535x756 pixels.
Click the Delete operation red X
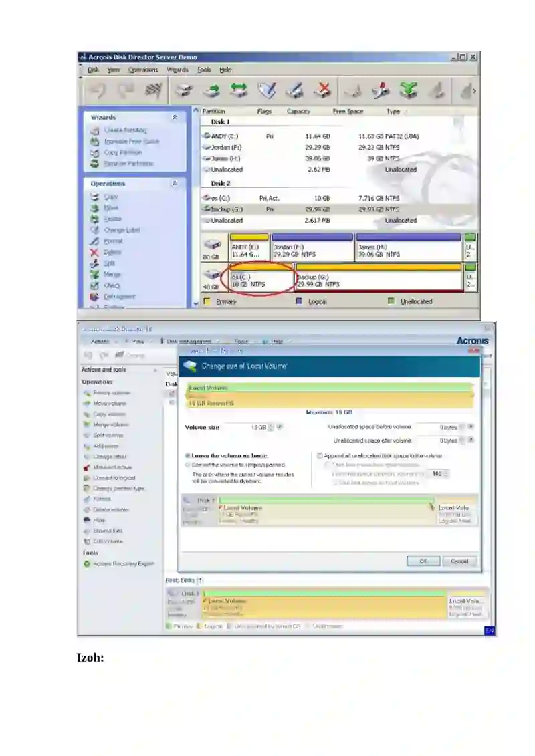coord(94,252)
